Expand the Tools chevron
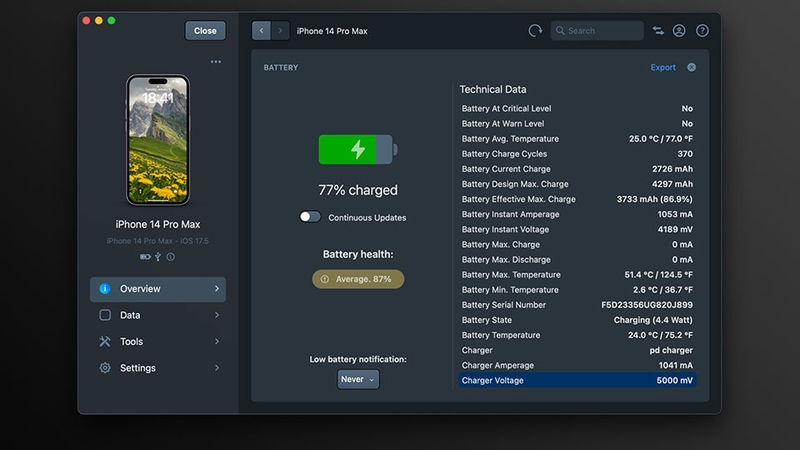The height and width of the screenshot is (450, 800). click(x=217, y=341)
